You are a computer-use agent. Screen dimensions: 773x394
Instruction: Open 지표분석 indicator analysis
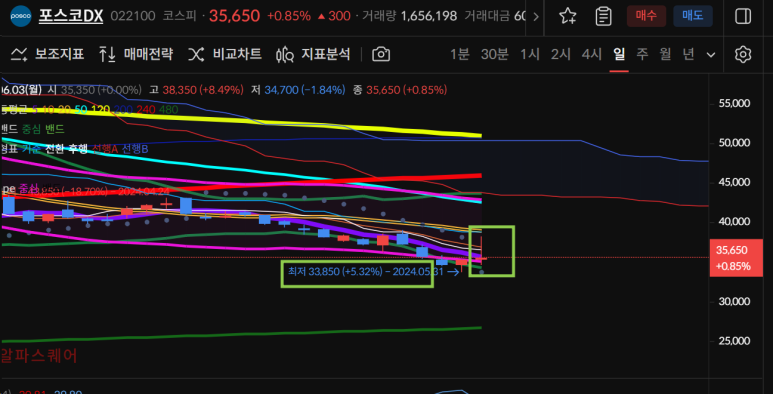(x=314, y=54)
